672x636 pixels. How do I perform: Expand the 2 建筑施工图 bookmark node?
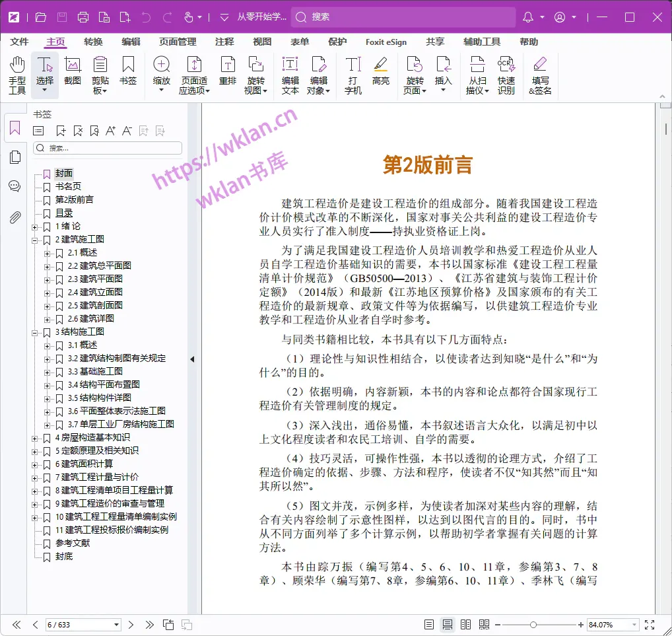tap(35, 239)
